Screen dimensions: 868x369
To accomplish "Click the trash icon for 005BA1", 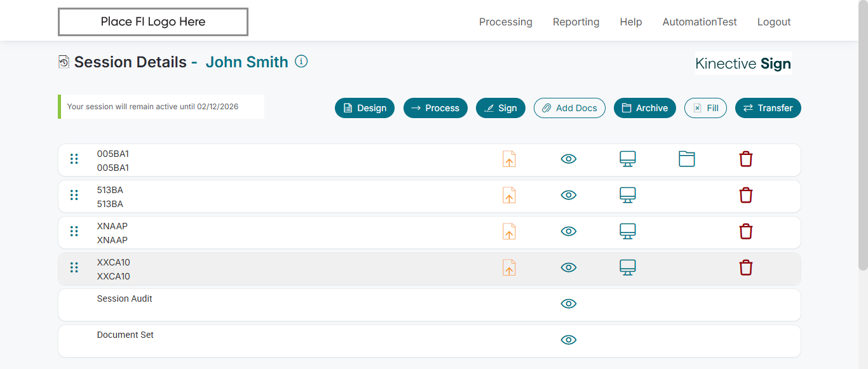I will pyautogui.click(x=746, y=159).
